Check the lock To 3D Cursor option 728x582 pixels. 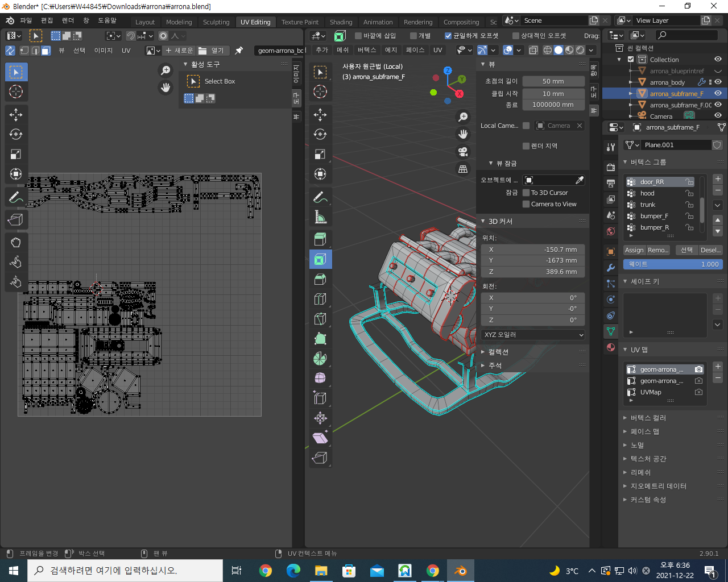[x=526, y=193]
